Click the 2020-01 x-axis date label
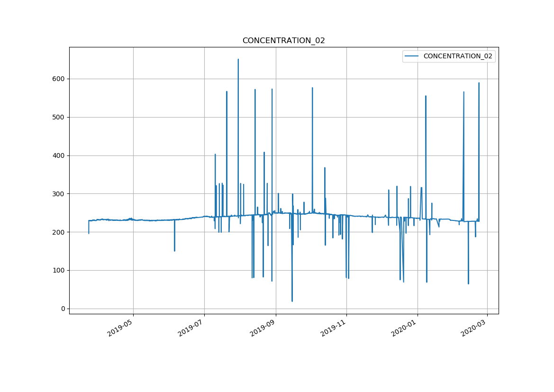Viewport: 554px width, 392px height. [x=405, y=328]
